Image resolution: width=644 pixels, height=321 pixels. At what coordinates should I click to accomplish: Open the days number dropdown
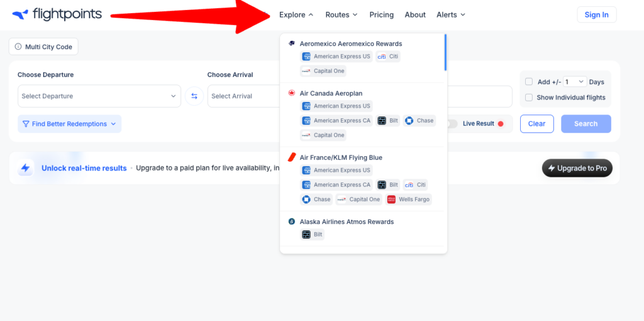coord(575,82)
